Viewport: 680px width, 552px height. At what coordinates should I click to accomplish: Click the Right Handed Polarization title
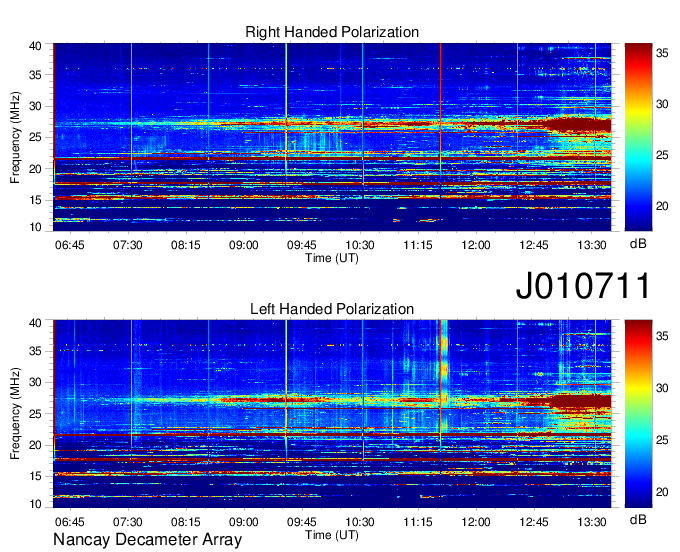pyautogui.click(x=332, y=32)
